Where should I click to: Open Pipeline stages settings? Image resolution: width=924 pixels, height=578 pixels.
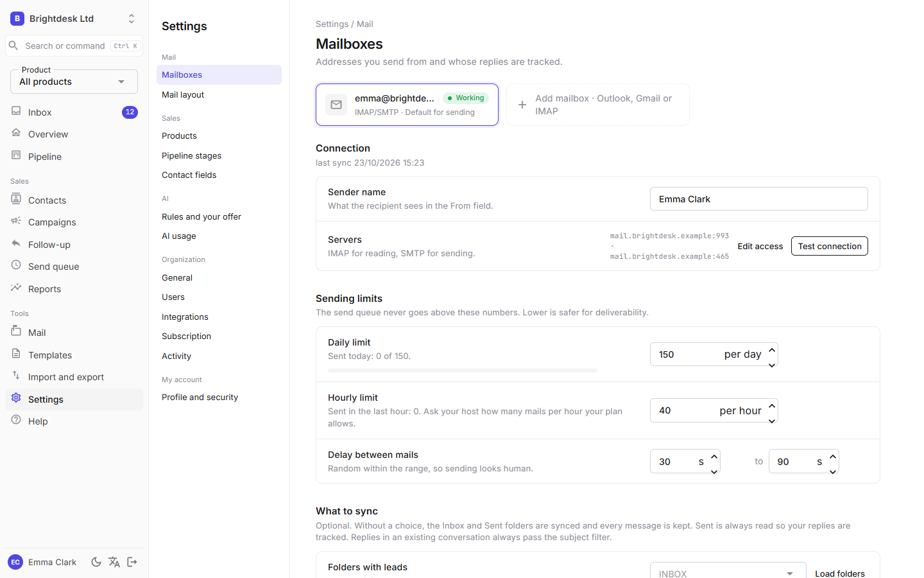219,155
